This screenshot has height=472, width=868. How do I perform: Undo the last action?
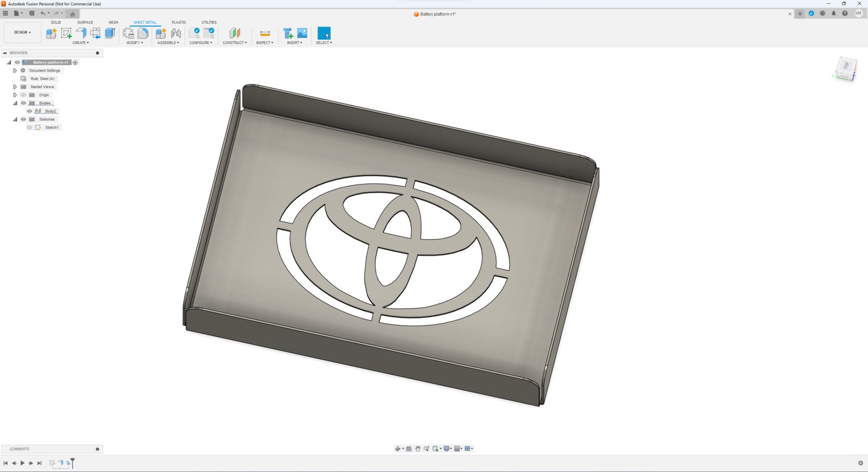tap(43, 13)
